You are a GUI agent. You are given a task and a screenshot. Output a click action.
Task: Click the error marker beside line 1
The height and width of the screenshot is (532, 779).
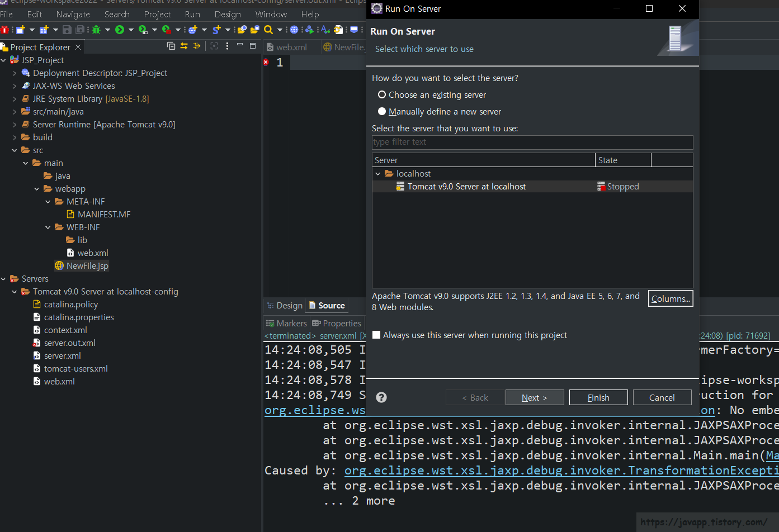(x=266, y=62)
